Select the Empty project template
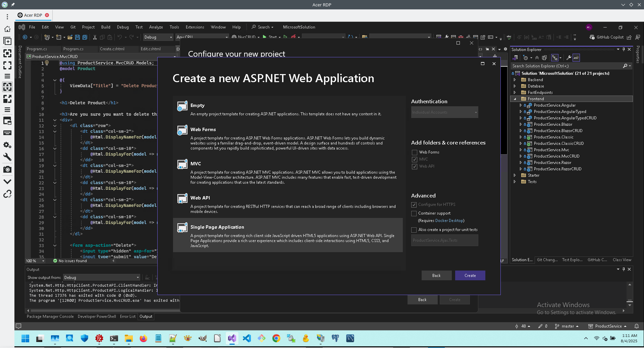This screenshot has width=644, height=348. (288, 109)
